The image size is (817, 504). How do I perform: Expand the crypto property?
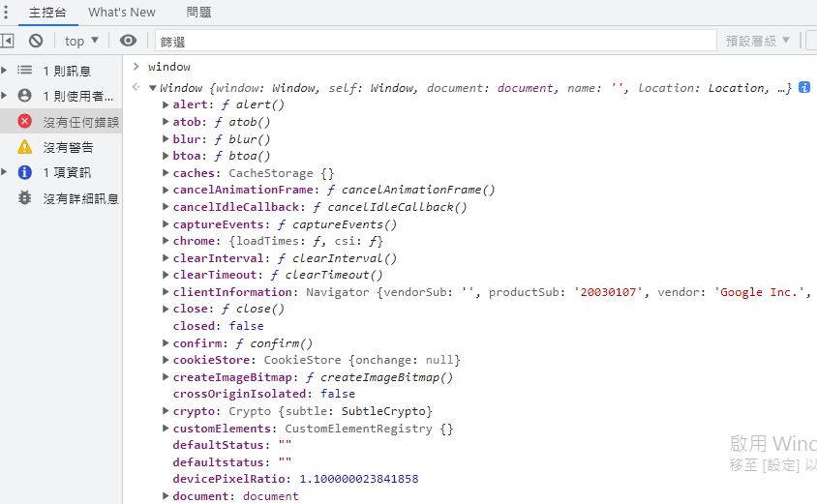(166, 411)
